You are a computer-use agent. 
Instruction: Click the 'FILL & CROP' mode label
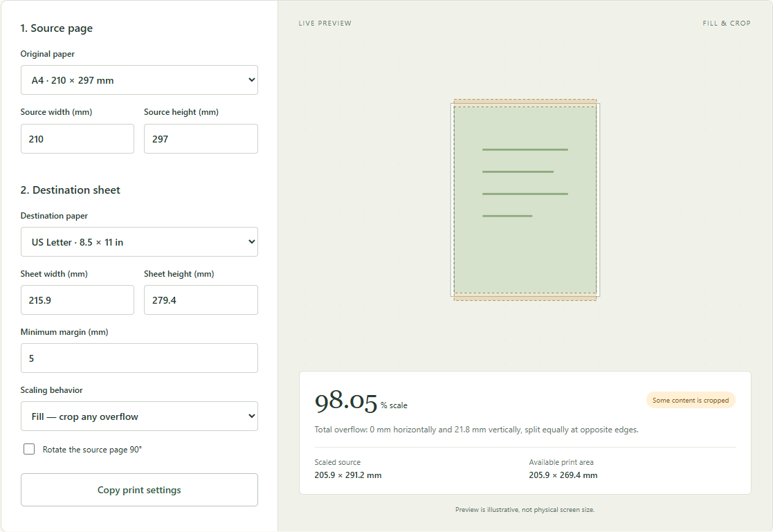[727, 23]
